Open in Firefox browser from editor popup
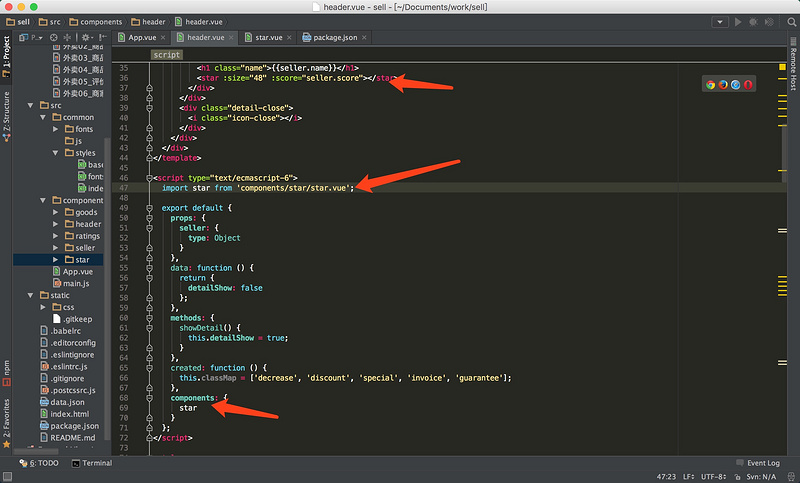800x483 pixels. coord(723,85)
